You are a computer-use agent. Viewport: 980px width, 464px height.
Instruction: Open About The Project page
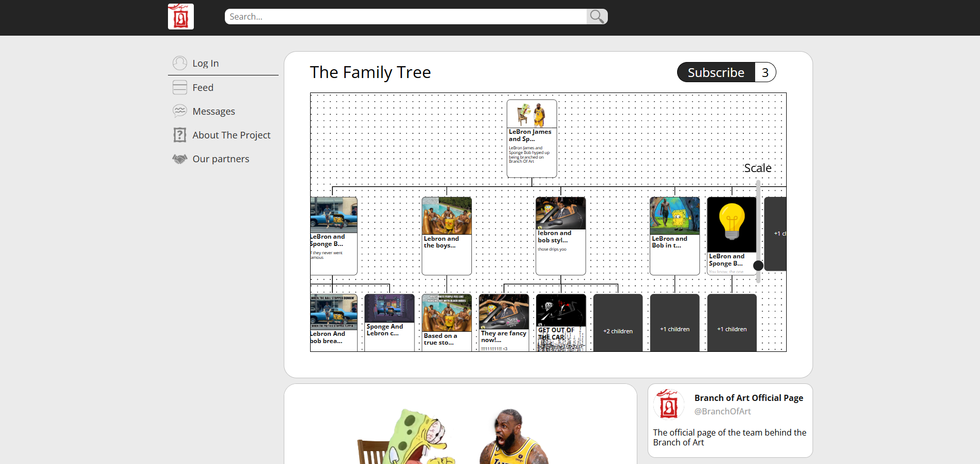pos(232,135)
